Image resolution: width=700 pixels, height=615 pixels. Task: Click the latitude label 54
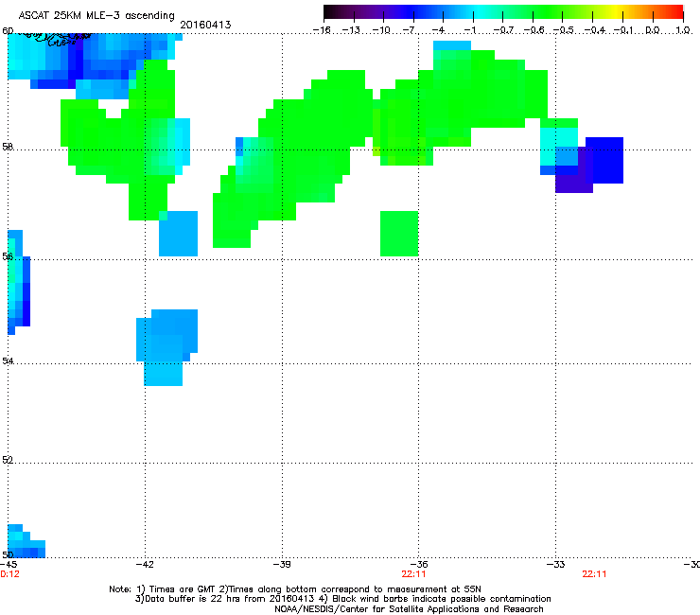tap(8, 360)
